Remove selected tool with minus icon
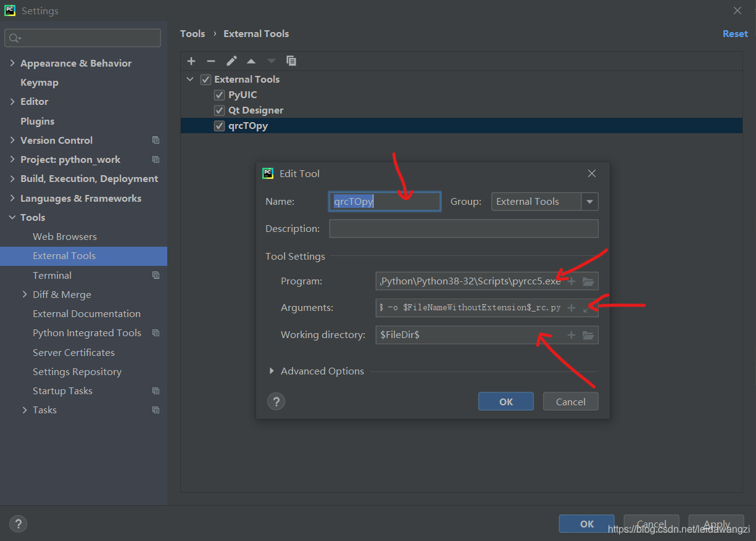The height and width of the screenshot is (541, 756). click(211, 61)
